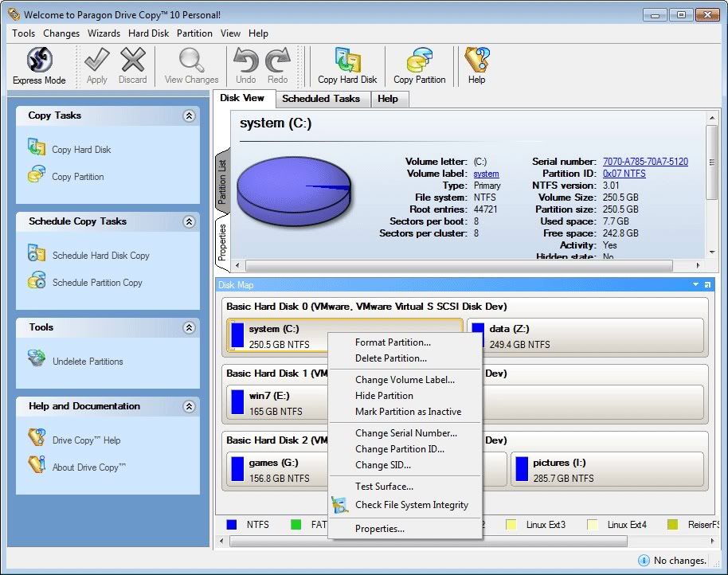Choose Change Serial Number... entry
728x575 pixels.
click(405, 433)
